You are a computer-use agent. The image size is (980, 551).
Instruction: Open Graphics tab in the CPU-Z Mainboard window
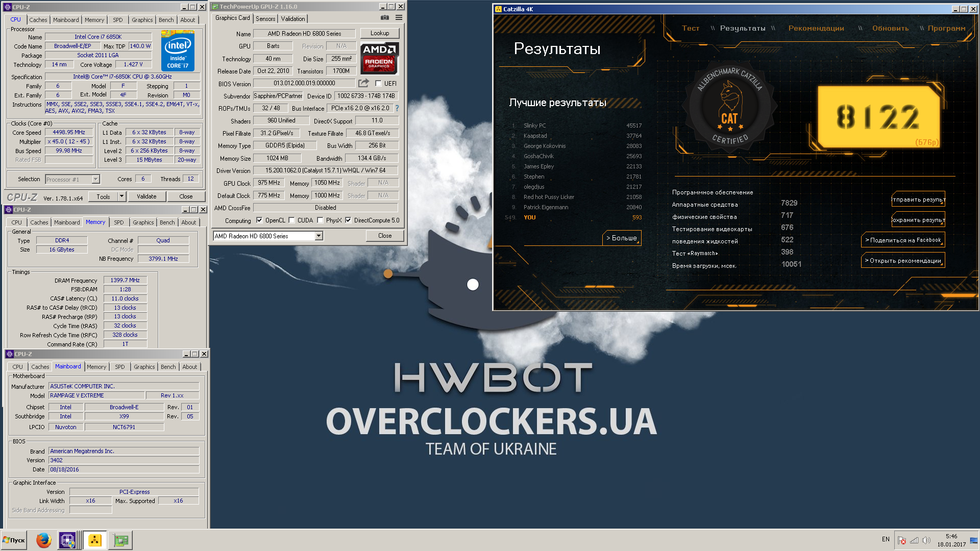click(x=144, y=367)
